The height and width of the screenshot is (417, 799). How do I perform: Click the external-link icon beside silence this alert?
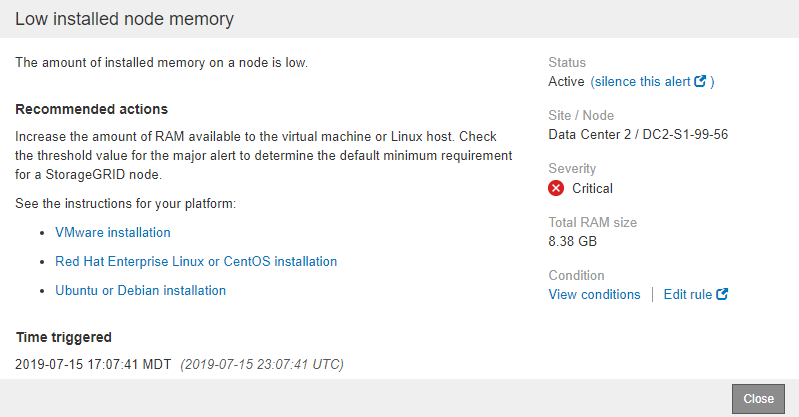701,82
